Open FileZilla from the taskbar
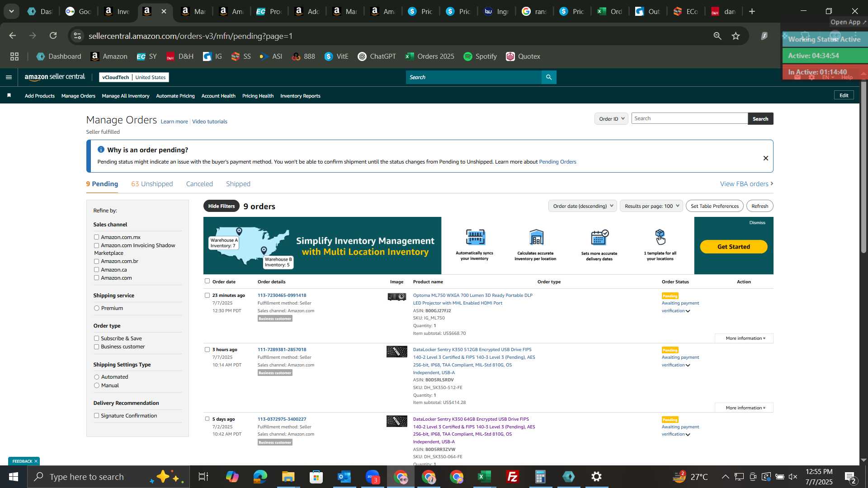The width and height of the screenshot is (868, 488). pyautogui.click(x=513, y=477)
